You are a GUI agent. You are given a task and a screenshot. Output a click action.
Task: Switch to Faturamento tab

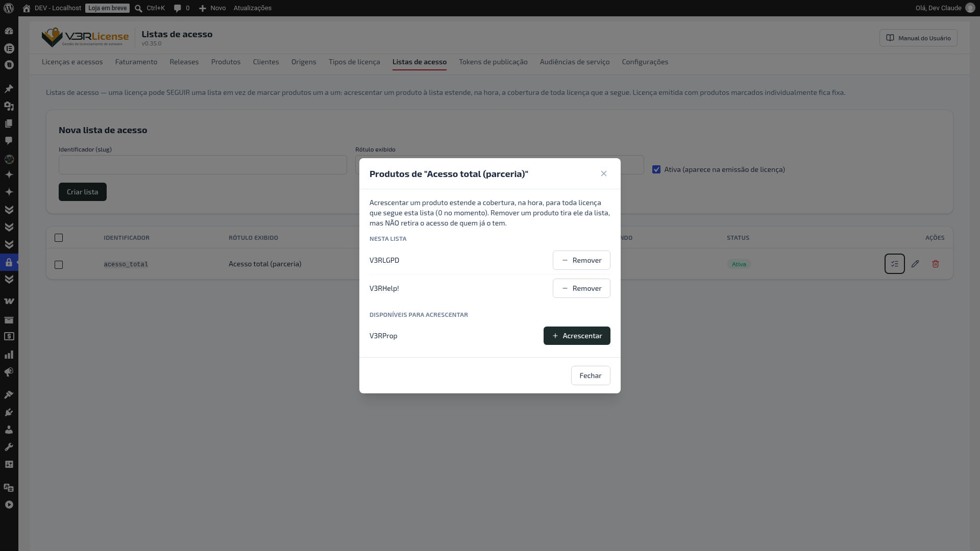[136, 62]
